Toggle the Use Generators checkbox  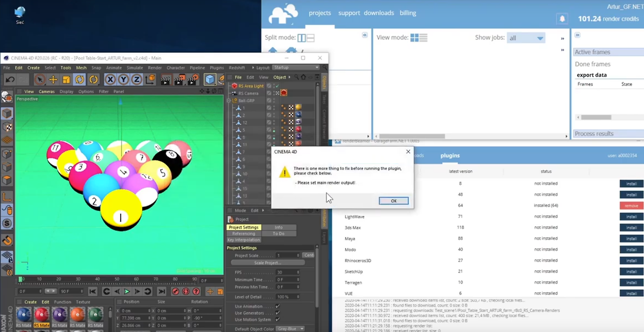pyautogui.click(x=278, y=313)
